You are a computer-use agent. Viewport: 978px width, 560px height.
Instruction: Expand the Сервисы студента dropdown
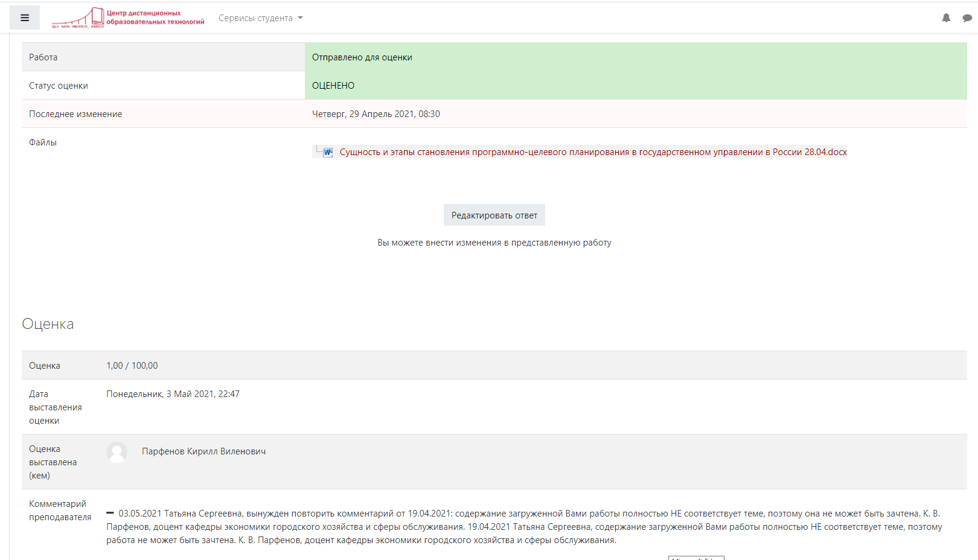pos(261,18)
